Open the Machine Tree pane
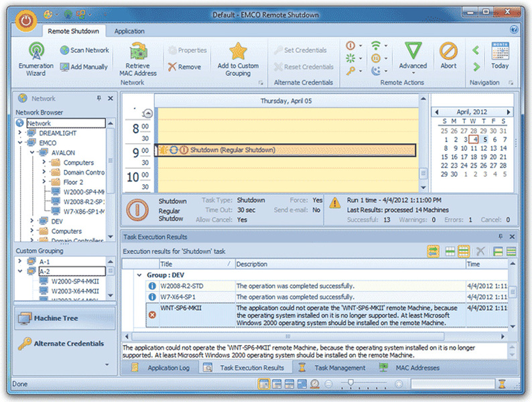 (x=65, y=318)
